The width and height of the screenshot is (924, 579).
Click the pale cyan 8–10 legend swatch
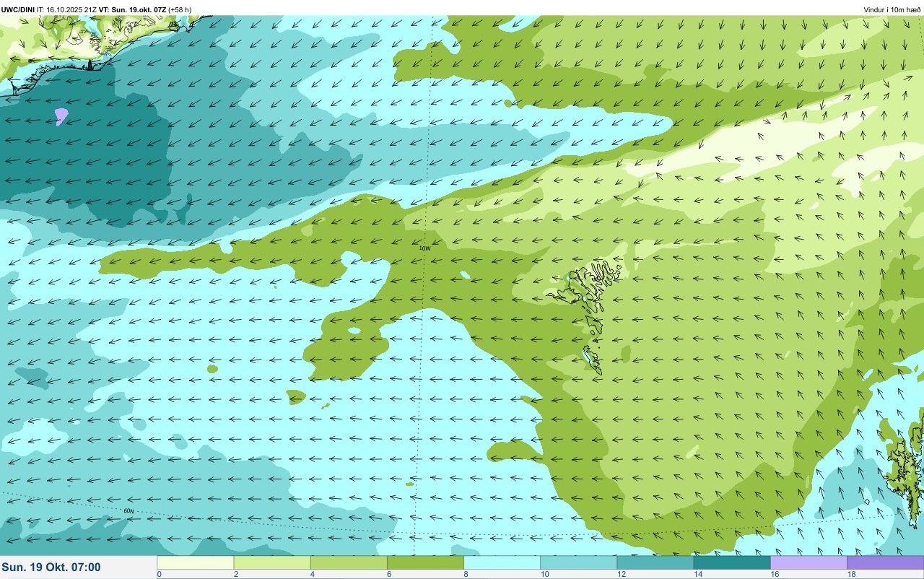point(502,562)
